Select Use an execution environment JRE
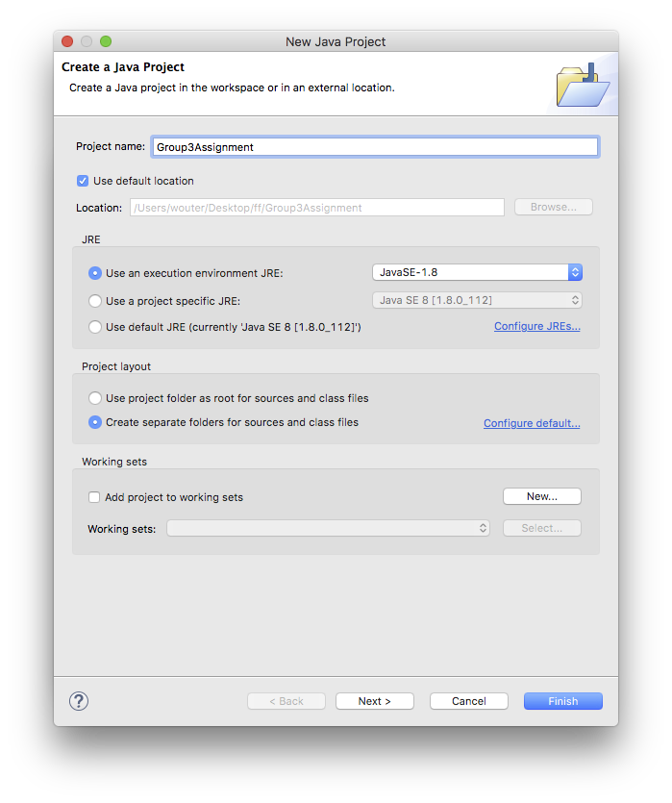This screenshot has width=672, height=803. [x=94, y=273]
